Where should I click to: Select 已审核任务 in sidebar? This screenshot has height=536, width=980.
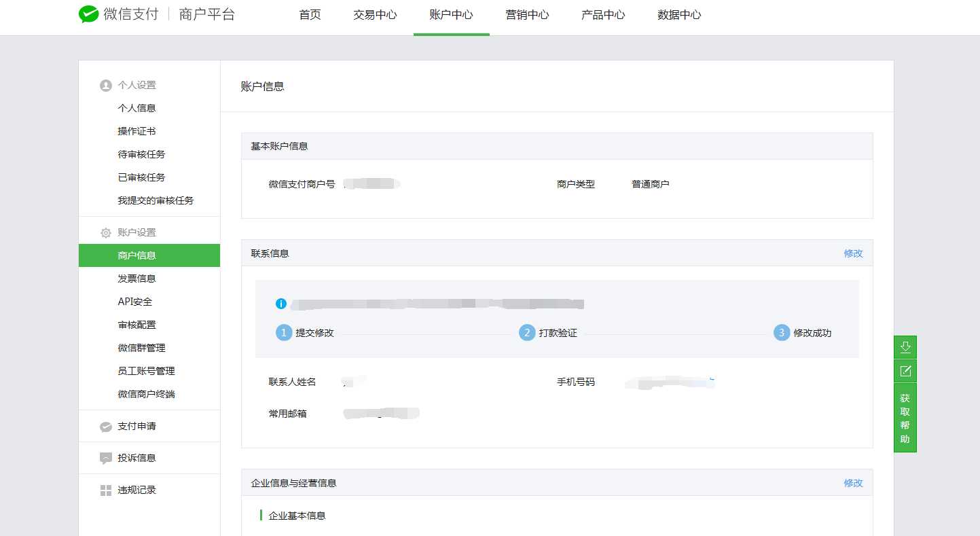click(141, 177)
